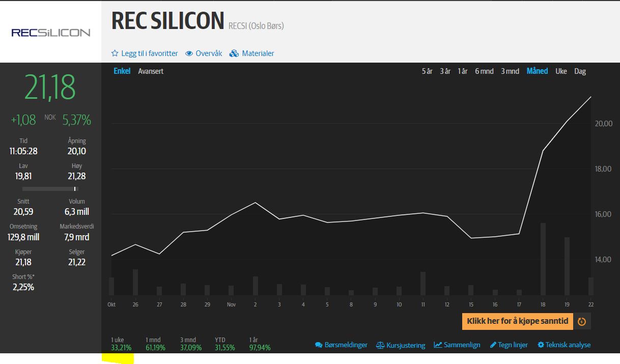
Task: Switch to Enkel chart mode
Action: click(122, 71)
